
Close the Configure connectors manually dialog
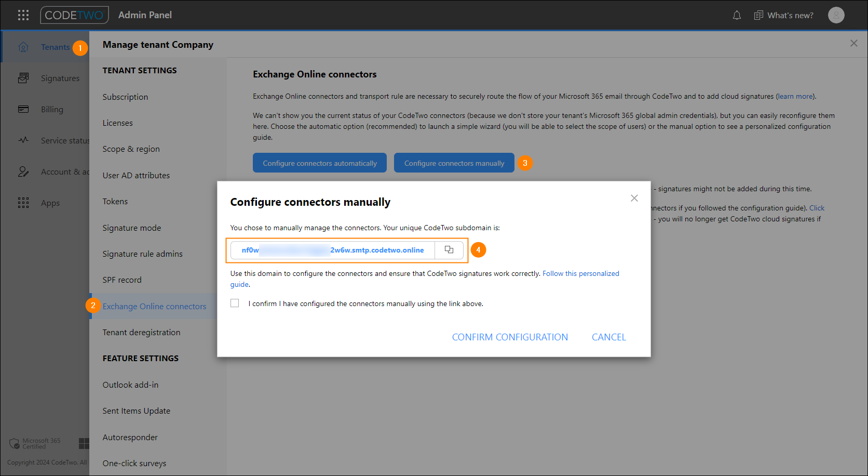point(634,198)
